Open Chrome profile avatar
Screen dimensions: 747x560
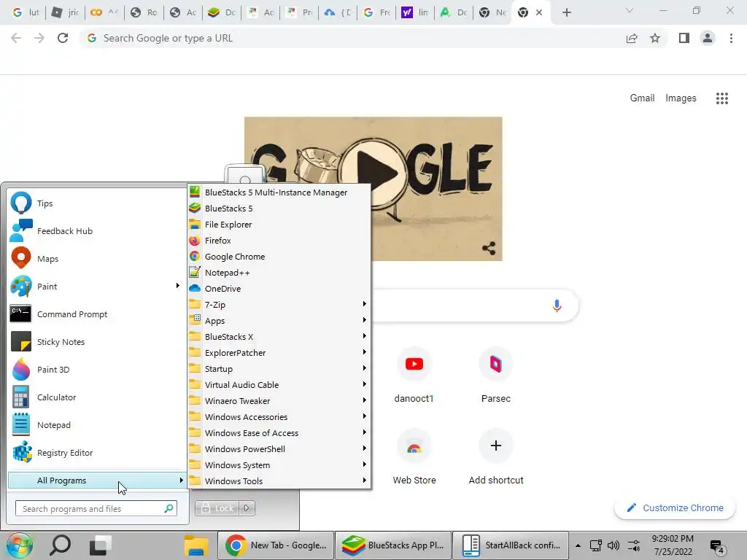point(708,38)
